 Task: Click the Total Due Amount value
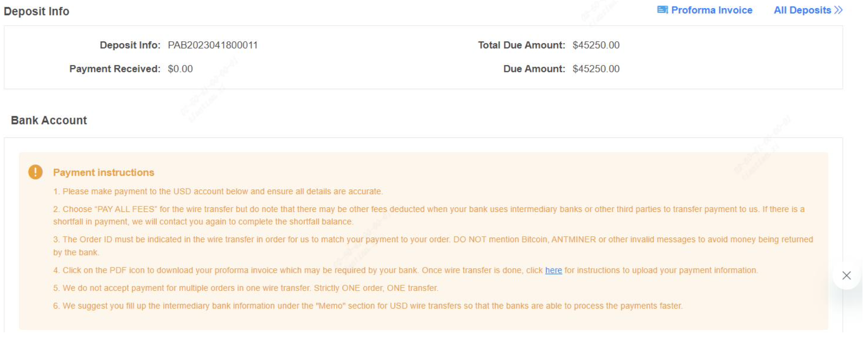pos(596,45)
